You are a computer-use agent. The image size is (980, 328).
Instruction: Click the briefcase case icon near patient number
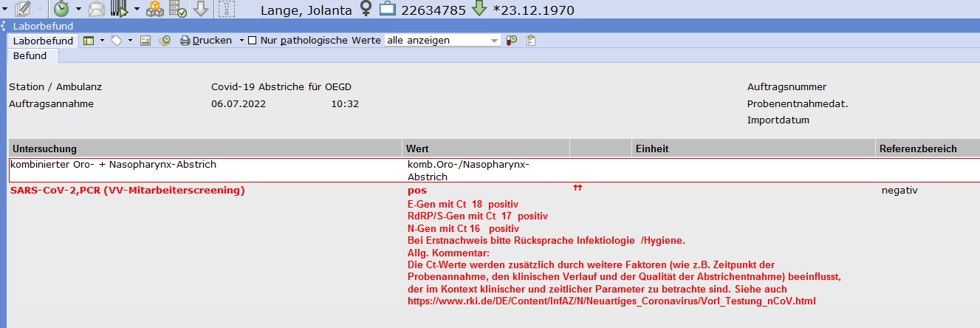pyautogui.click(x=387, y=10)
